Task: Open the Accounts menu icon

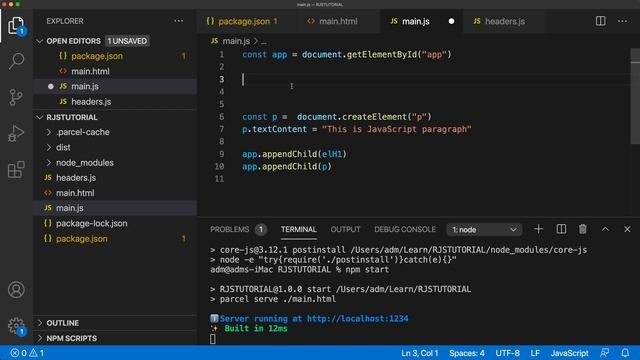Action: coord(16,290)
